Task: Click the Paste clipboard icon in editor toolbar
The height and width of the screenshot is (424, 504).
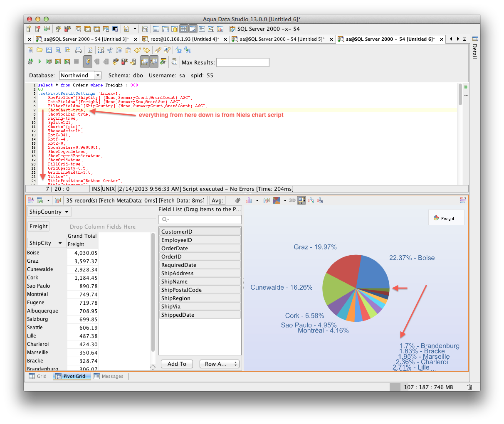Action: click(x=128, y=50)
